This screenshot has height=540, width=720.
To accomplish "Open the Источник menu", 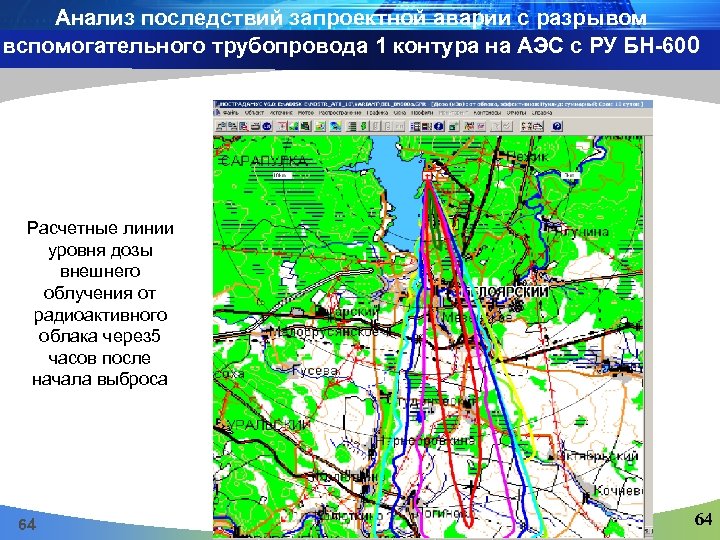I will tap(281, 112).
